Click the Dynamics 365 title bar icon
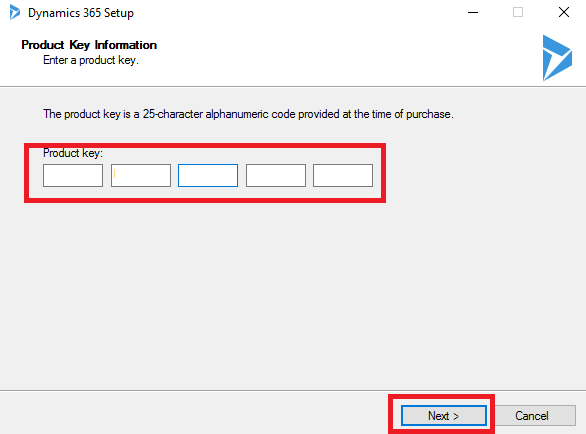586x434 pixels. 15,12
